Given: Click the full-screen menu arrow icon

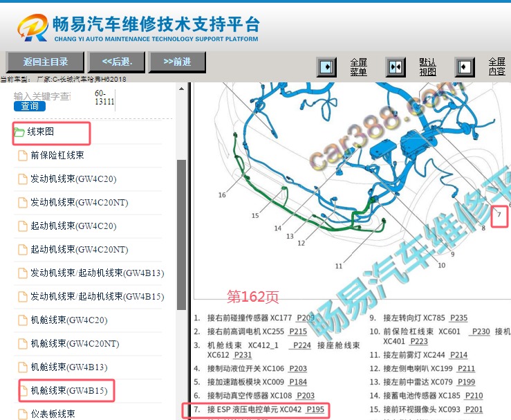Looking at the screenshot, I should (x=326, y=67).
